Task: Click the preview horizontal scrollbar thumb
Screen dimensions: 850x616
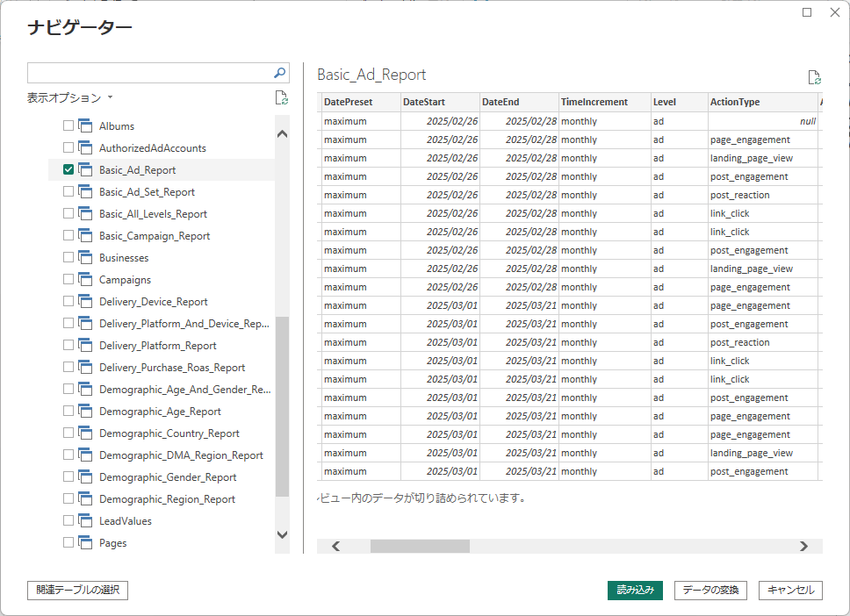Action: [x=420, y=546]
